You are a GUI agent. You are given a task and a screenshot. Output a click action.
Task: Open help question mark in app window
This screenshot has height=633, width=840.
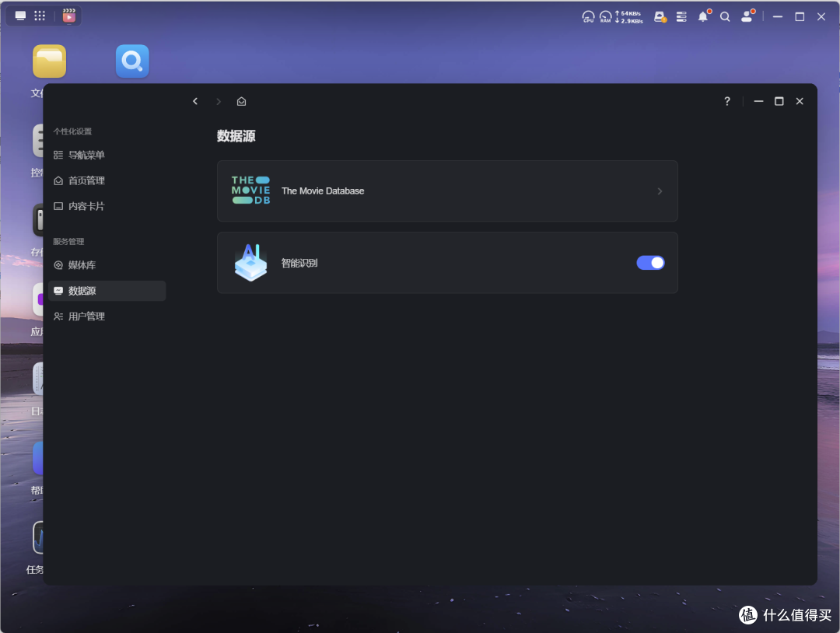tap(727, 101)
